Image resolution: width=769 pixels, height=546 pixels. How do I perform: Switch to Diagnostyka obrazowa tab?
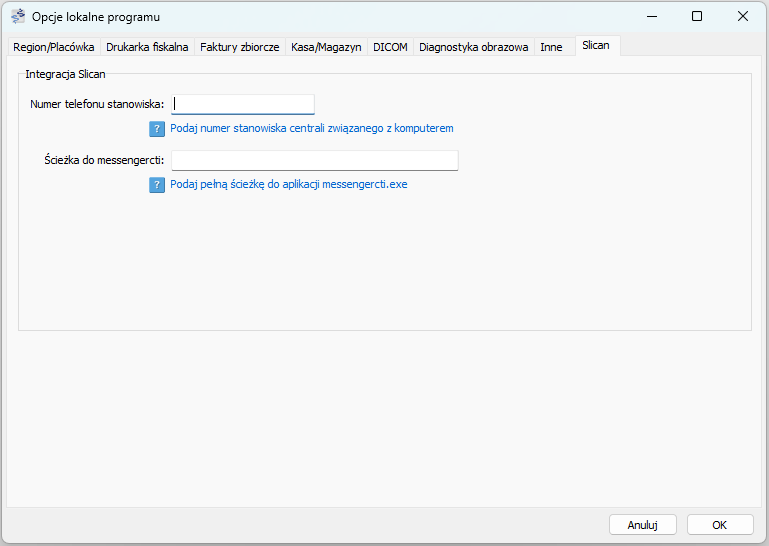[473, 47]
